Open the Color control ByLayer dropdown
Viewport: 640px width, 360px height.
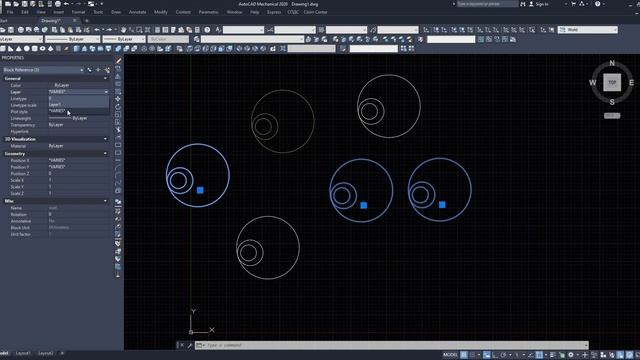point(21,39)
